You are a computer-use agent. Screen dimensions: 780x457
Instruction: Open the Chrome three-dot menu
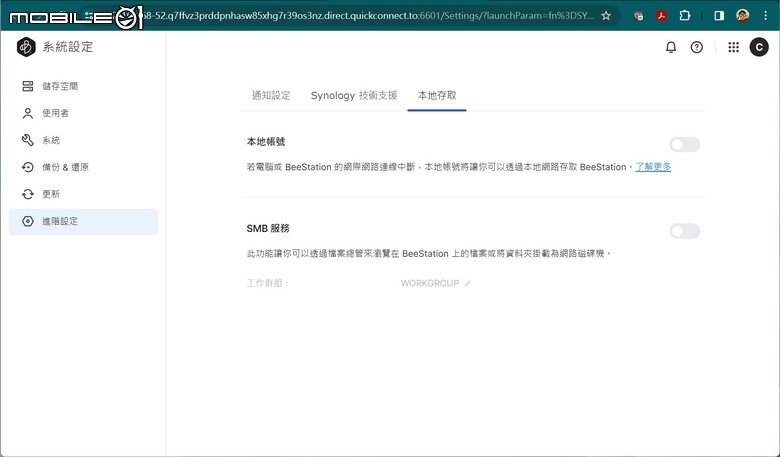(766, 16)
